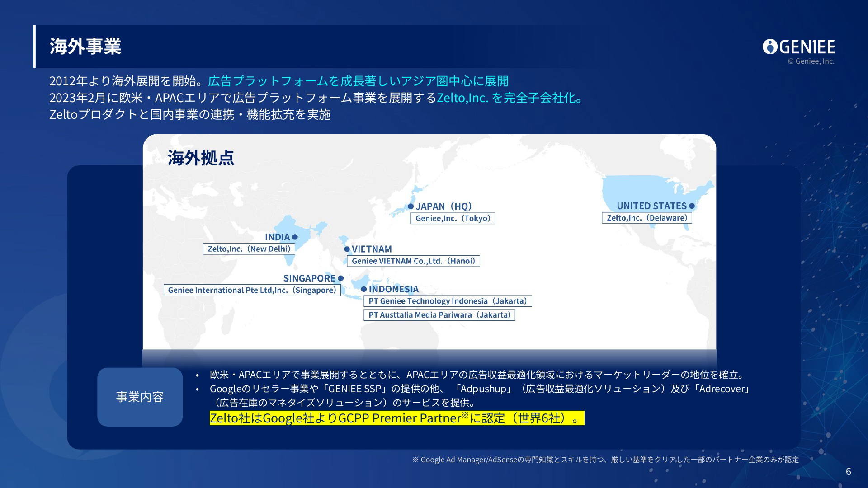Click the UNITED STATES map label

651,206
